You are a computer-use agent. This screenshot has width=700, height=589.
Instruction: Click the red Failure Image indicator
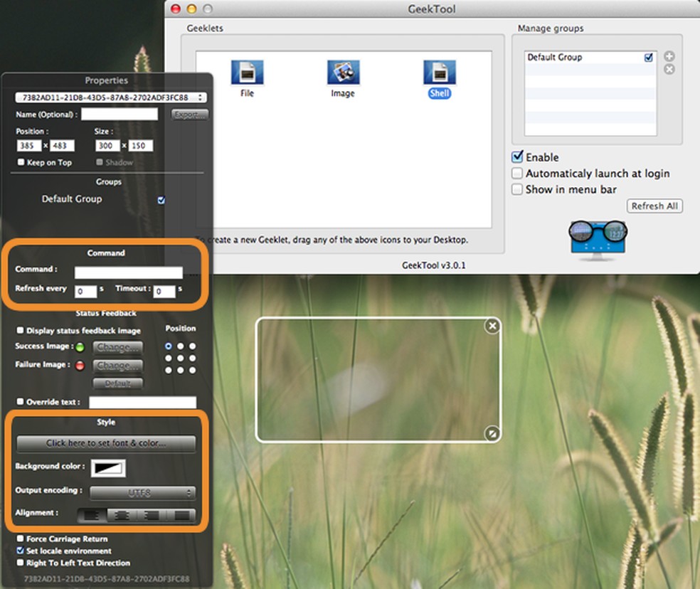click(80, 366)
